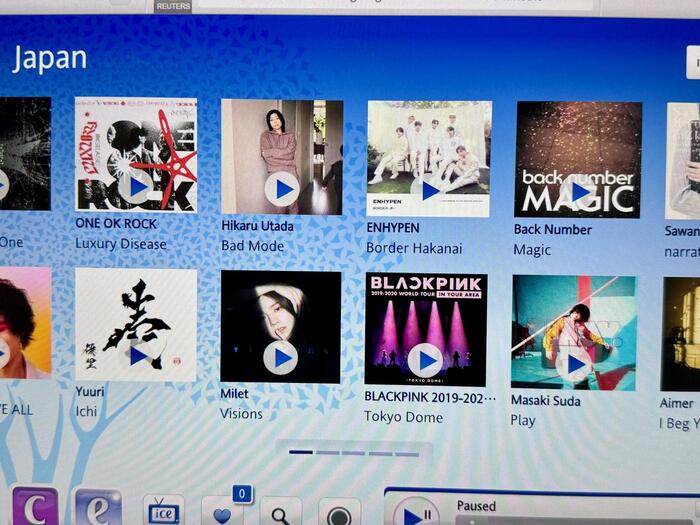The image size is (700, 525).
Task: Select 'Aimer' artist name
Action: (677, 403)
